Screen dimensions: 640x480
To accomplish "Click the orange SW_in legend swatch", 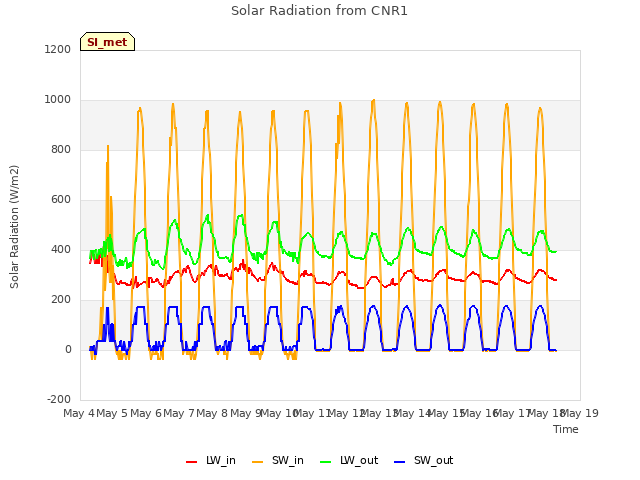I will [258, 462].
